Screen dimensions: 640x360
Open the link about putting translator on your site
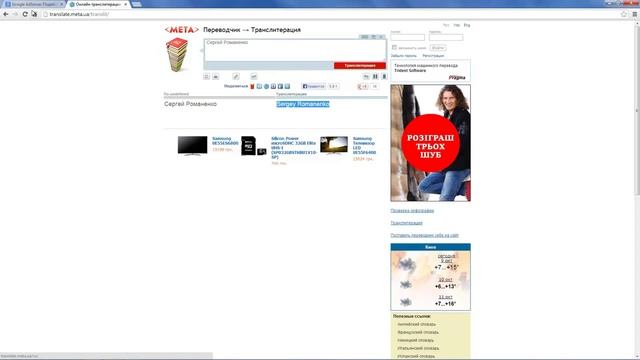(x=424, y=235)
